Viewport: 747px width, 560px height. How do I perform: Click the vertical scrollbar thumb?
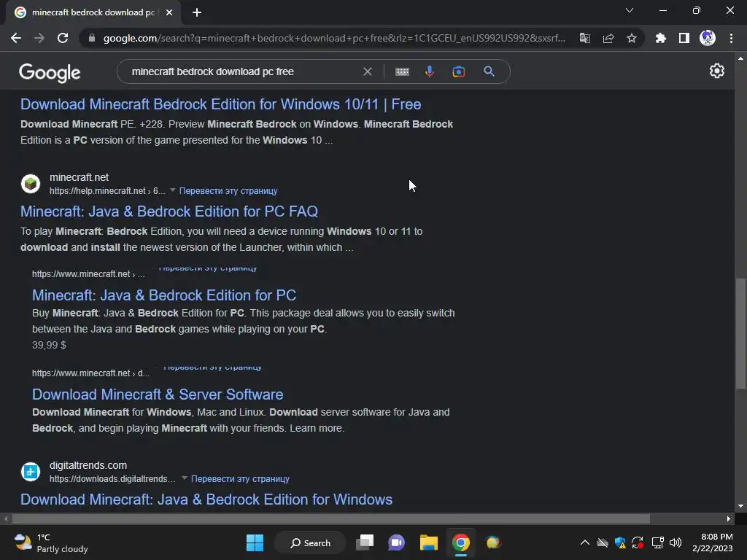(x=740, y=333)
